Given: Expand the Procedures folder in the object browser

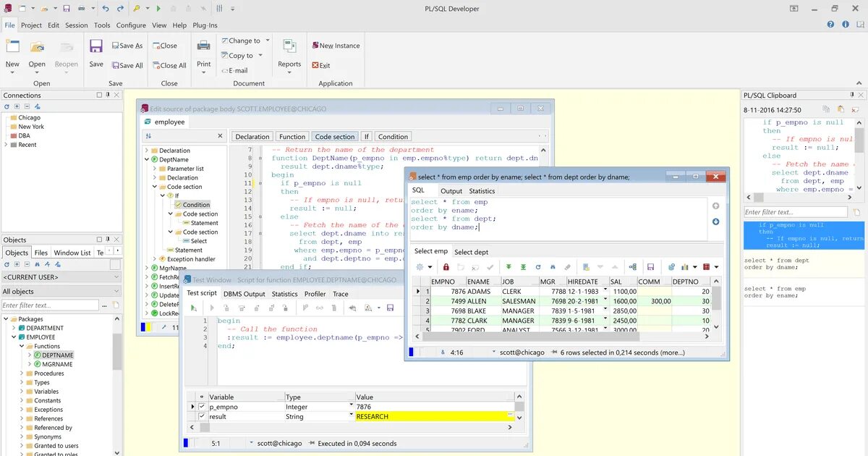Looking at the screenshot, I should (x=22, y=373).
